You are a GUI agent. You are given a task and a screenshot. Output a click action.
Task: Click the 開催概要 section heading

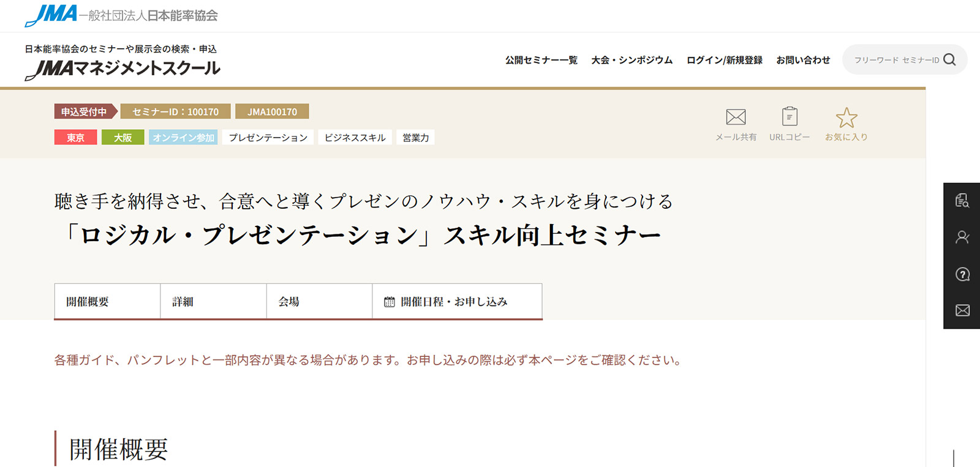coord(118,449)
